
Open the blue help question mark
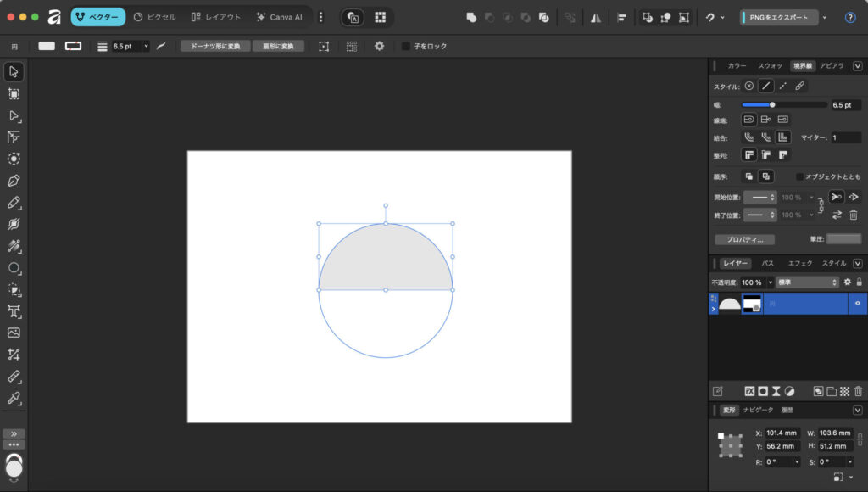pyautogui.click(x=850, y=17)
